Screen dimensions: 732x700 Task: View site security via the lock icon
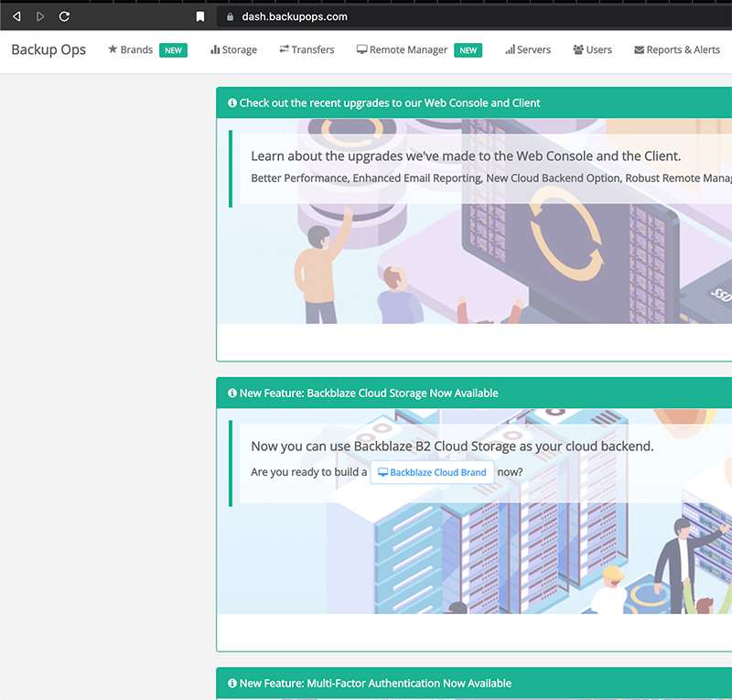coord(230,16)
